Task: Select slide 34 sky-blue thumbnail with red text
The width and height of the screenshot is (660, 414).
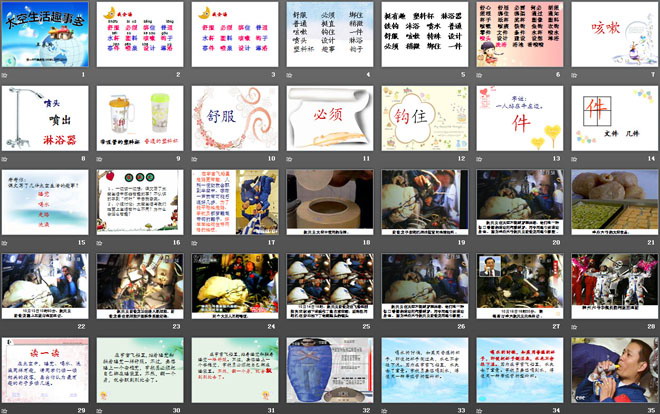Action: pyautogui.click(x=520, y=370)
